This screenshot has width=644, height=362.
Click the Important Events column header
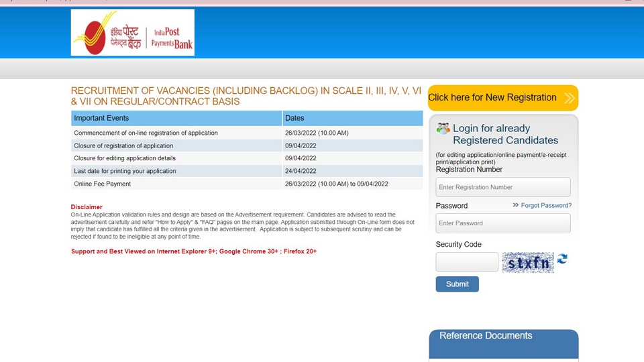pos(176,118)
